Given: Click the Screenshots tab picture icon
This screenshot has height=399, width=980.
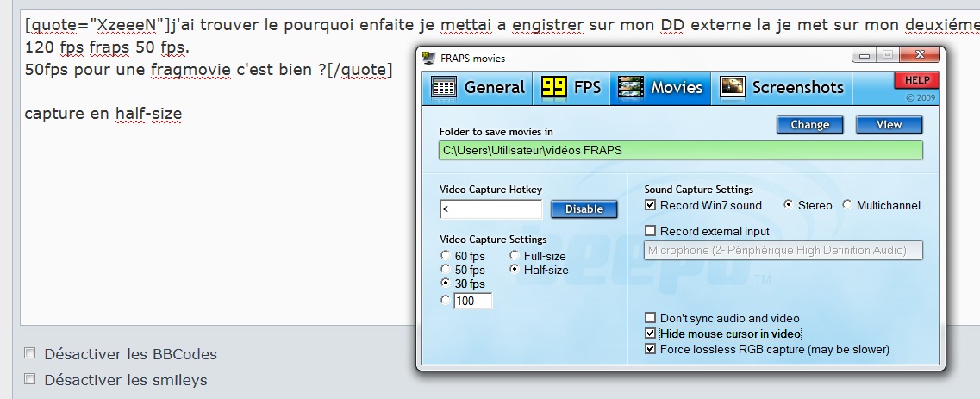Looking at the screenshot, I should [x=733, y=87].
